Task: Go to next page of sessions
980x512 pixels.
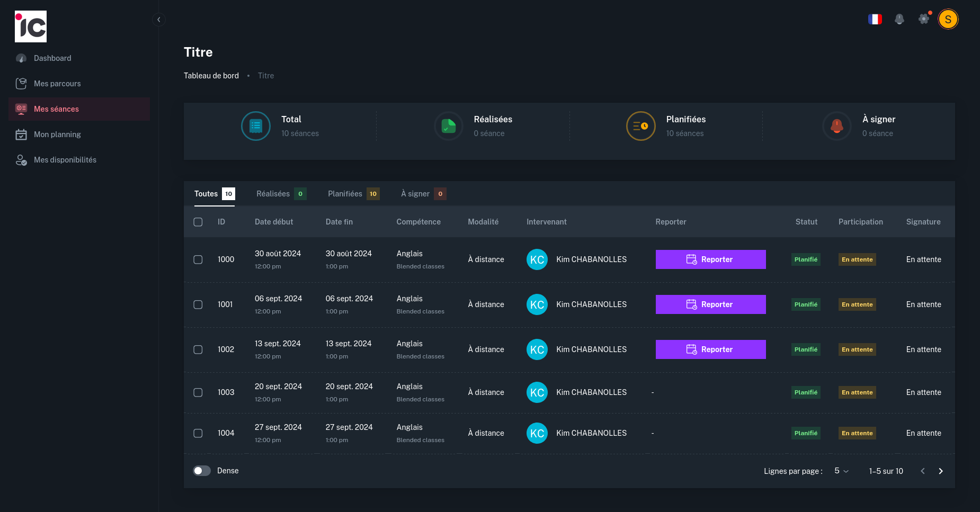Action: pos(941,471)
